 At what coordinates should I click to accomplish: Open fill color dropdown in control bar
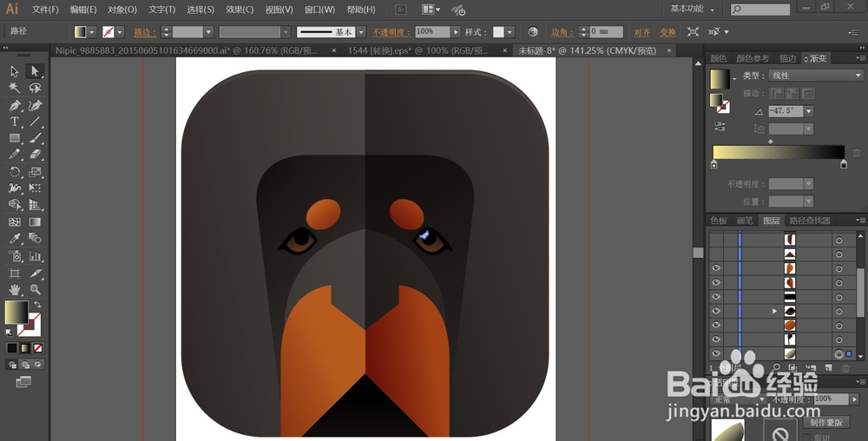pyautogui.click(x=92, y=32)
